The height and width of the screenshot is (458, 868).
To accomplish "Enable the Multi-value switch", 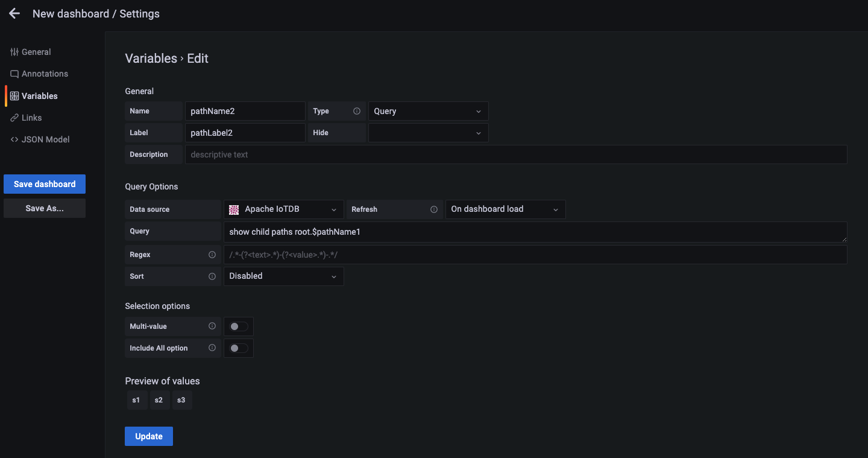I will click(x=239, y=326).
